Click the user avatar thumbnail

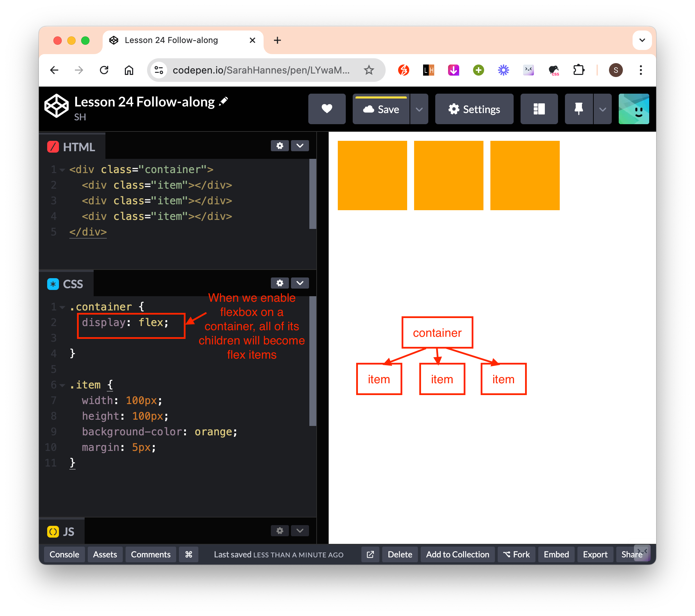(x=634, y=109)
